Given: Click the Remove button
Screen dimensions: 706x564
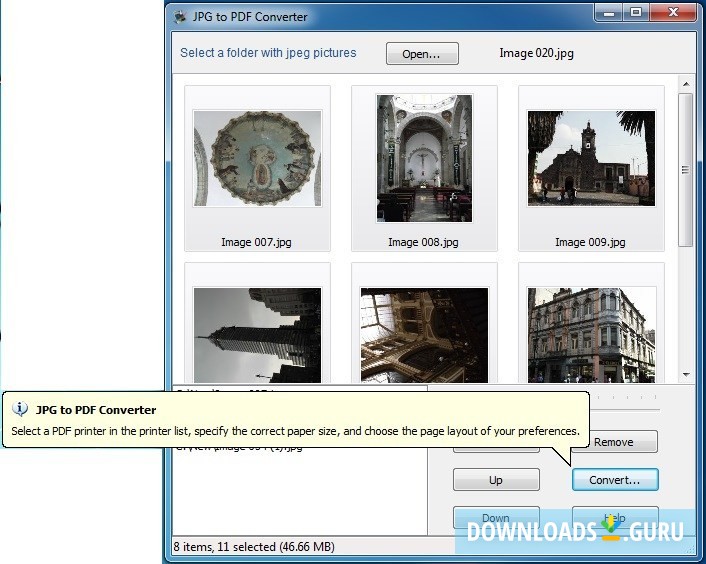Looking at the screenshot, I should (x=615, y=442).
